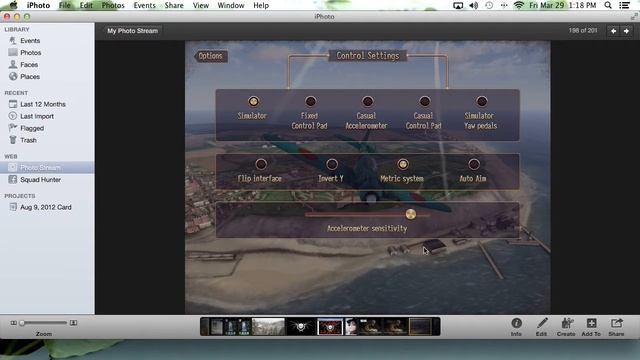Go to previous photo arrow

click(613, 31)
